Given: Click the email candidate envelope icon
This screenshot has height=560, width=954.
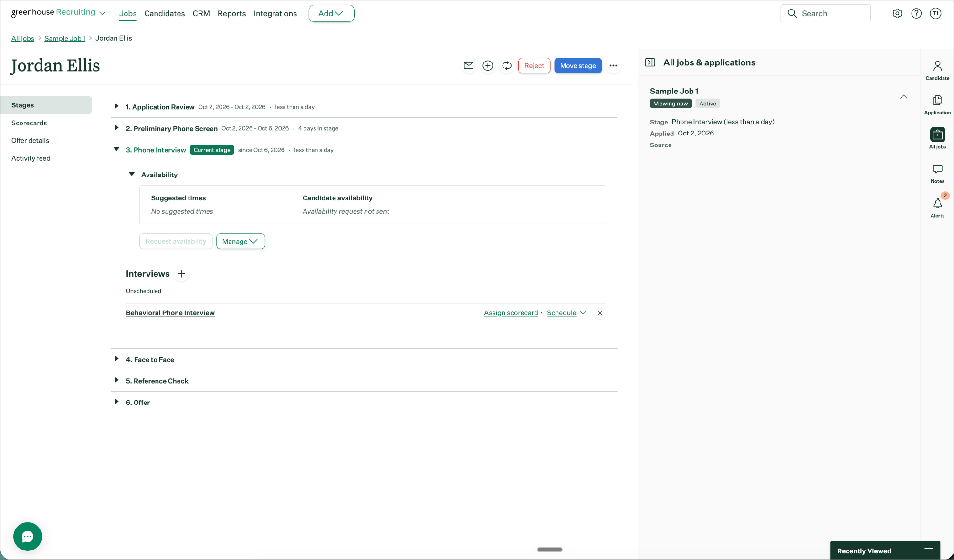Looking at the screenshot, I should pyautogui.click(x=469, y=66).
